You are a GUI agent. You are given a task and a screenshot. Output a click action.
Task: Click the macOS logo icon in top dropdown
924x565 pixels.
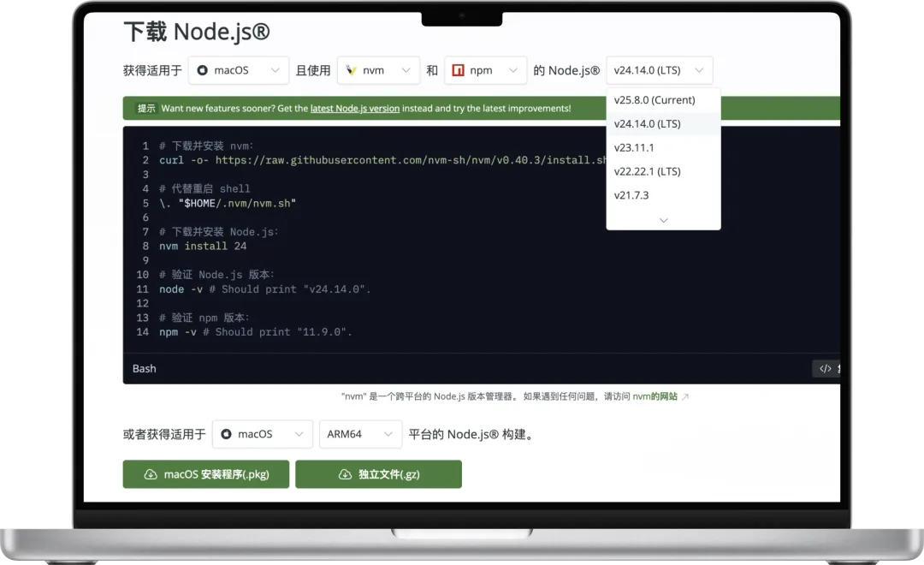point(202,70)
